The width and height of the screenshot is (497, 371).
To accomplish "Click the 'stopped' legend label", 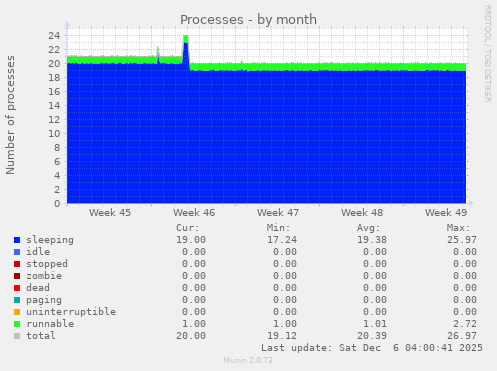I will tap(47, 264).
